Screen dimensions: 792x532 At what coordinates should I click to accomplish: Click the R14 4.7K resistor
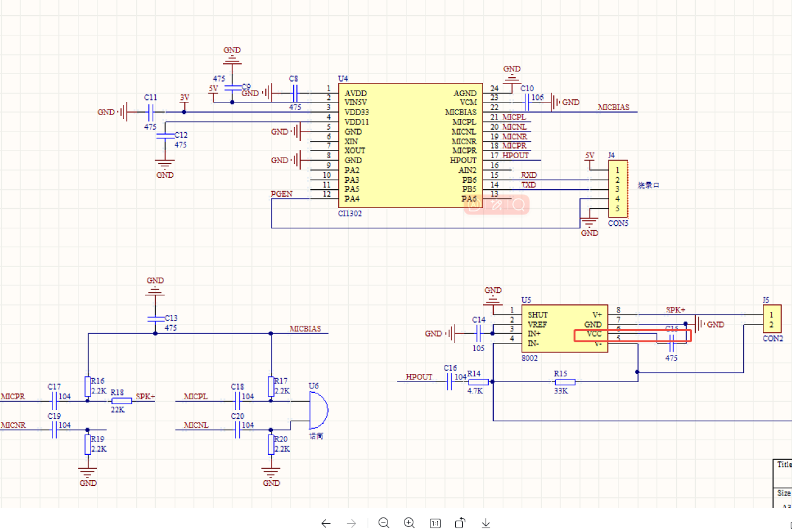478,382
